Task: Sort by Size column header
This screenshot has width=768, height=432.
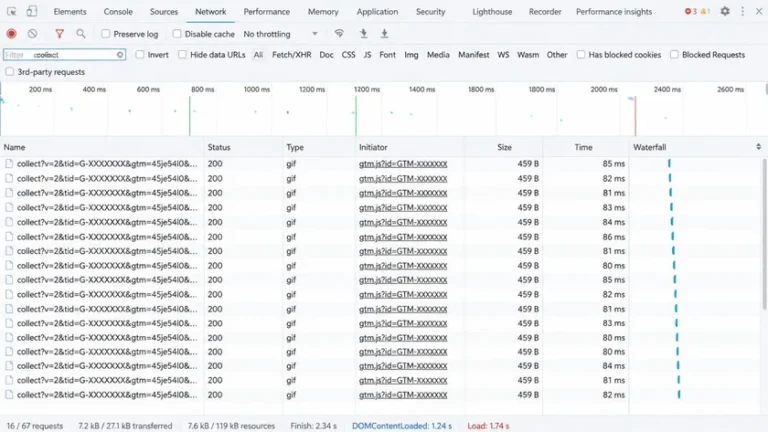Action: (504, 147)
